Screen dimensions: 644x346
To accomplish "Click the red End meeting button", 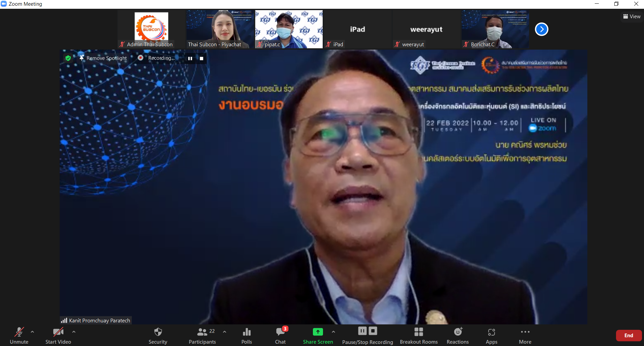I will coord(628,336).
